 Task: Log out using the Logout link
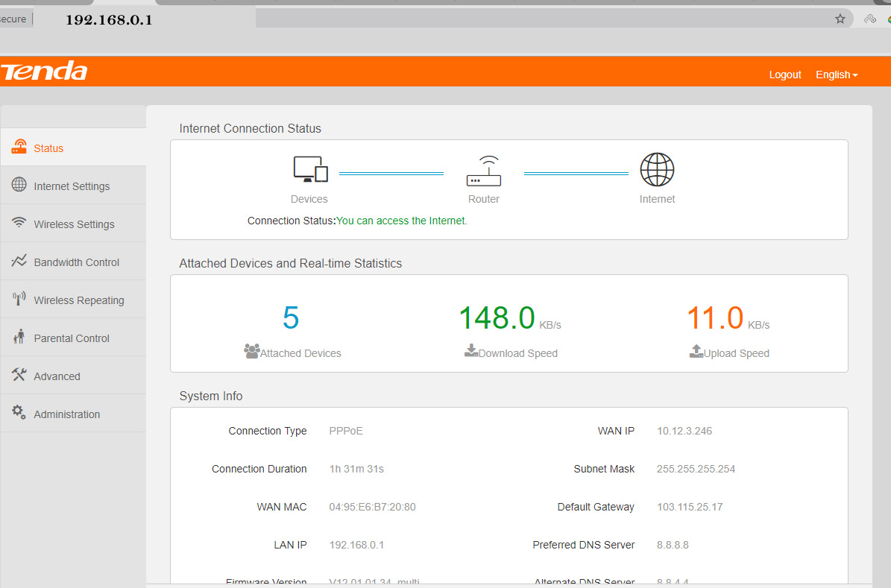tap(785, 75)
